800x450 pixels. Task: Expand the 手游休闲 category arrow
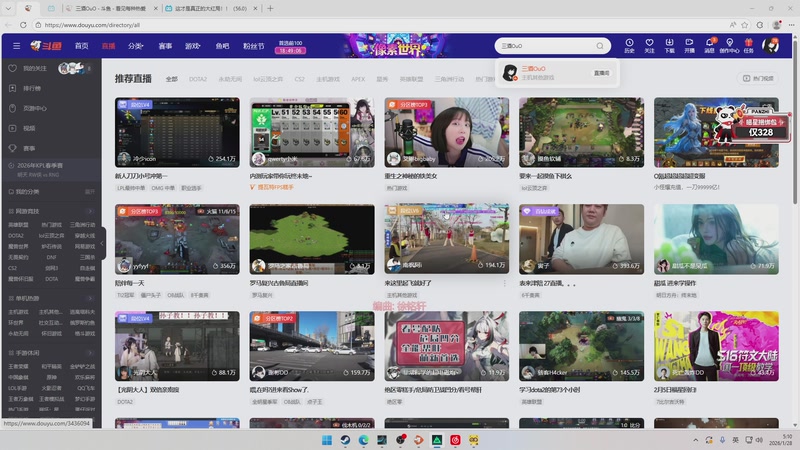coord(90,353)
